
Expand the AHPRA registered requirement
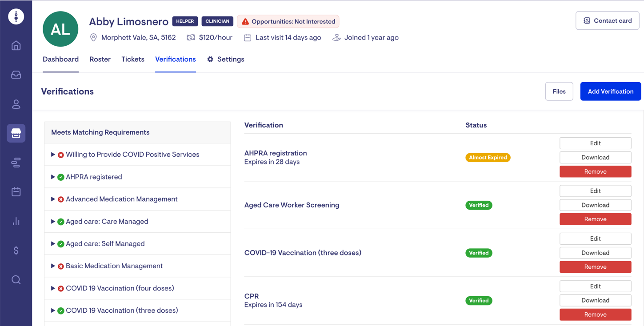pyautogui.click(x=53, y=177)
